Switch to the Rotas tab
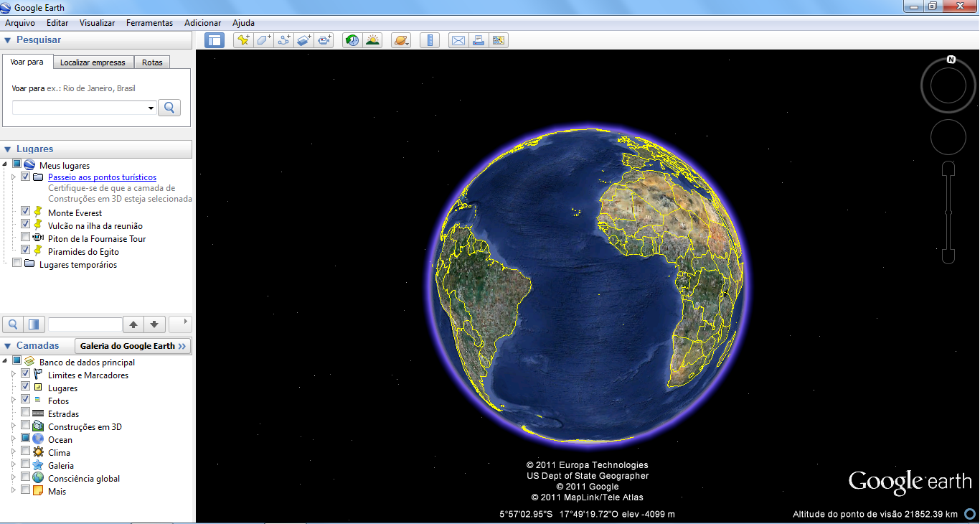980x524 pixels. (152, 62)
